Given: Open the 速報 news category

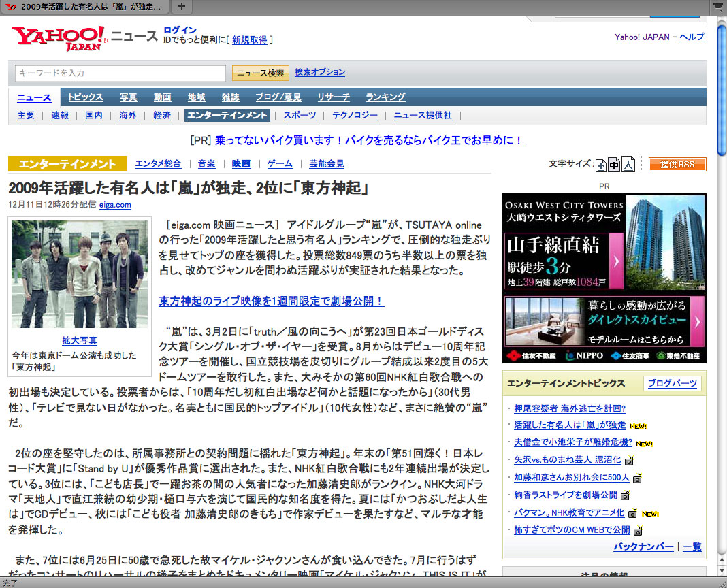Looking at the screenshot, I should click(x=60, y=116).
